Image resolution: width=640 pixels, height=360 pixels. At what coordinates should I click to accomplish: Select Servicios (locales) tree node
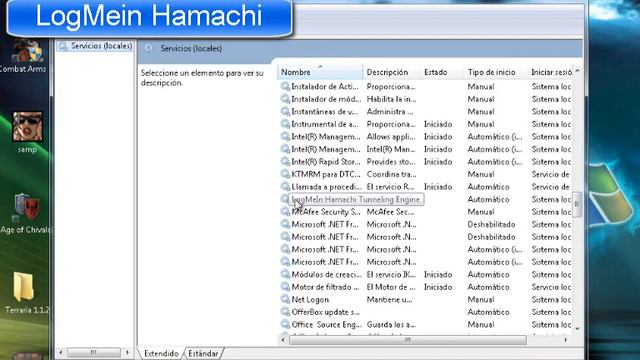click(101, 46)
